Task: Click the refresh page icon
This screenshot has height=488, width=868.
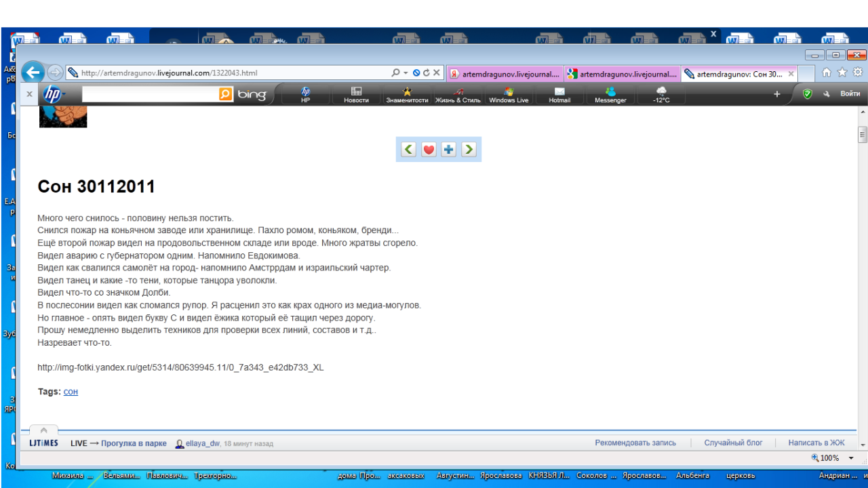Action: pyautogui.click(x=427, y=73)
